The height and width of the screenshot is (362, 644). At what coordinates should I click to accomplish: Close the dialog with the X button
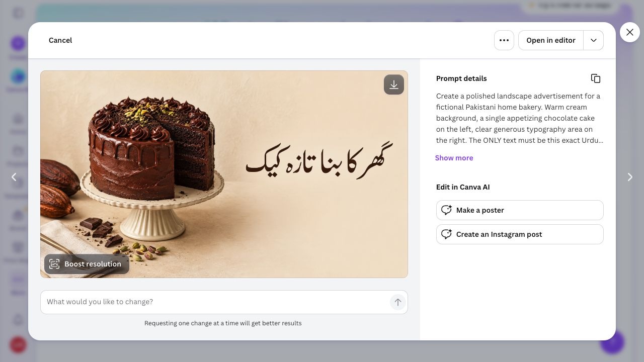pos(630,32)
